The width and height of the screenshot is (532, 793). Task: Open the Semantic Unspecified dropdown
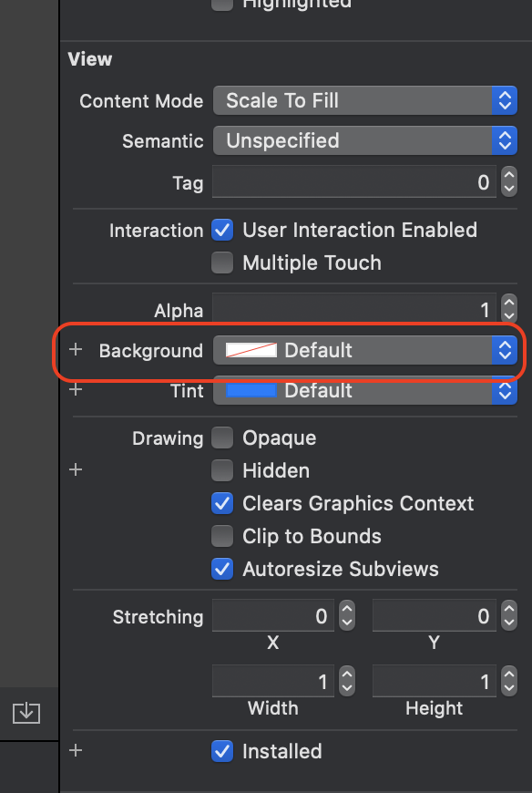(364, 140)
